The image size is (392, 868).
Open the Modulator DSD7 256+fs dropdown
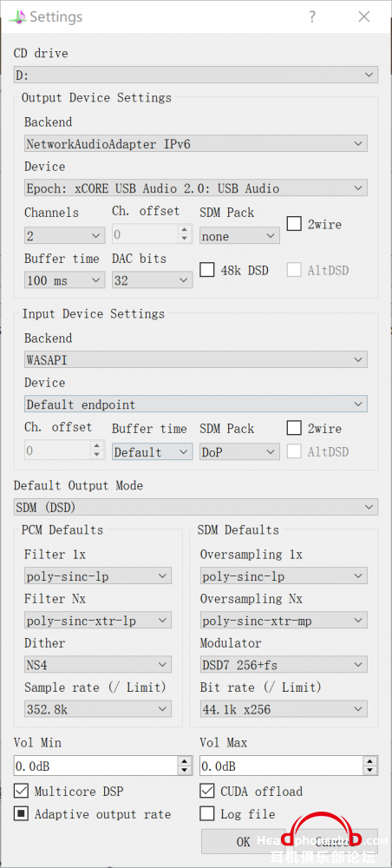point(284,665)
